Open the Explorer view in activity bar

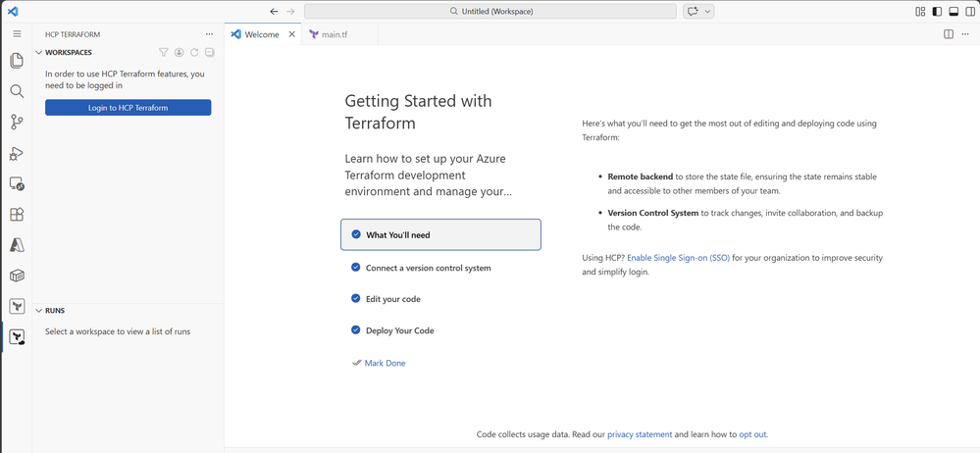click(x=17, y=61)
